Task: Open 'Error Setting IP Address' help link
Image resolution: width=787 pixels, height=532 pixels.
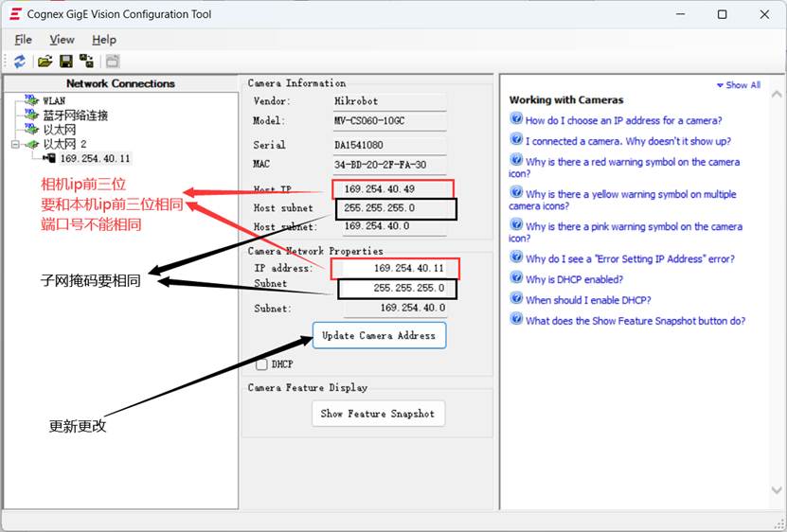Action: 630,259
